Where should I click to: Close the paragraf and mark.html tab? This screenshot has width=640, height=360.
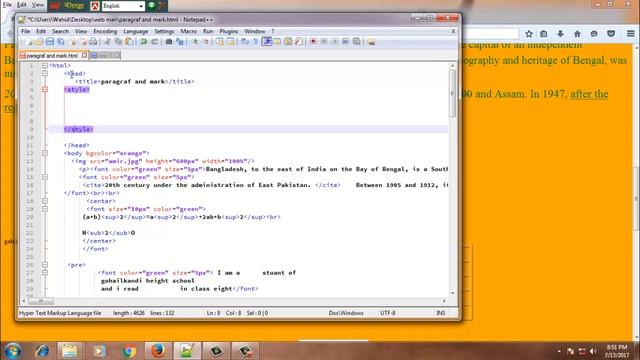pyautogui.click(x=84, y=55)
